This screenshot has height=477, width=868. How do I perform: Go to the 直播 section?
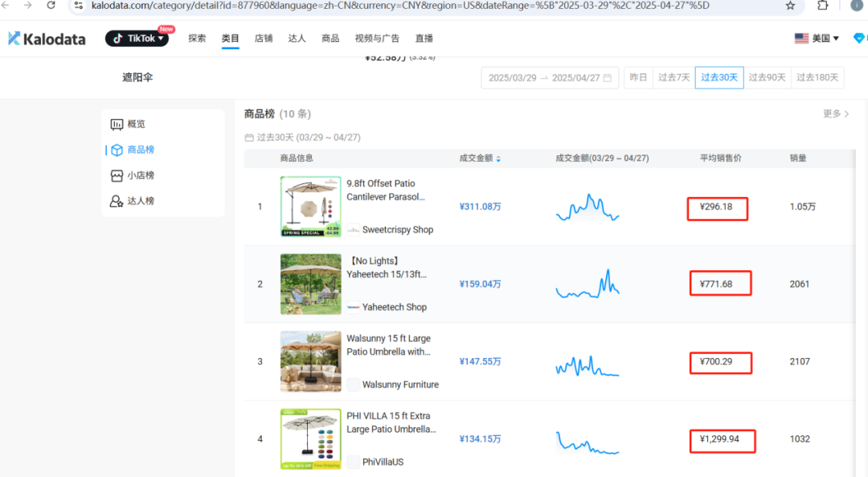tap(424, 39)
